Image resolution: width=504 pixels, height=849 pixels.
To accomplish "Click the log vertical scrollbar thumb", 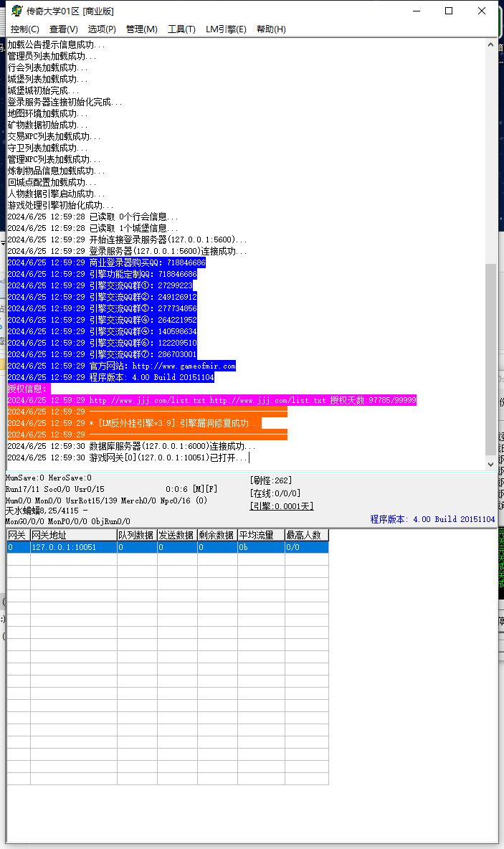I will point(490,359).
